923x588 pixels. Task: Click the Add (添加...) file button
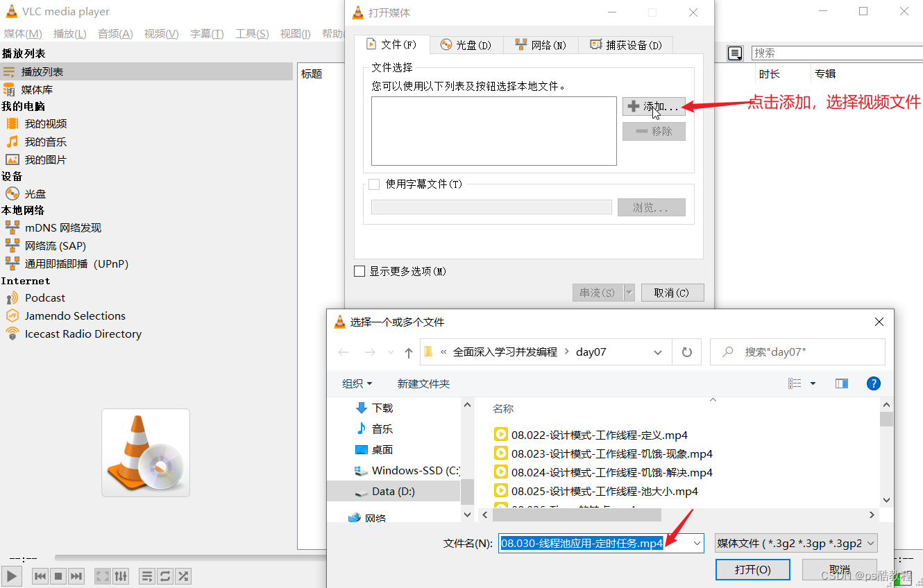click(x=654, y=107)
